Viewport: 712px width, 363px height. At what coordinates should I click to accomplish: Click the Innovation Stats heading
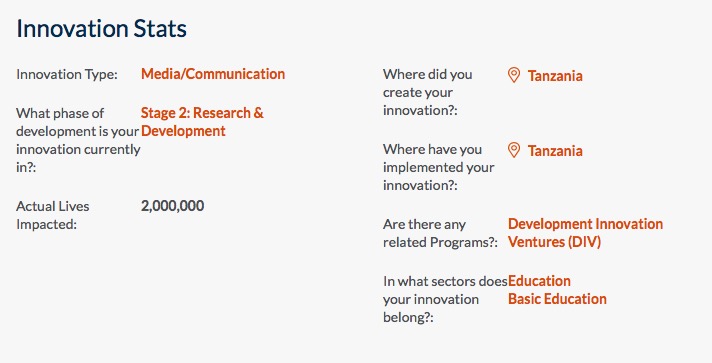point(101,29)
